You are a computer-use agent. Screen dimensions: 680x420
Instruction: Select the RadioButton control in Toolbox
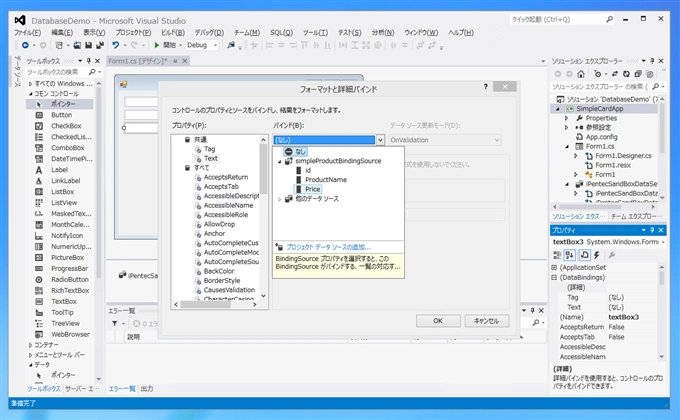pyautogui.click(x=69, y=279)
